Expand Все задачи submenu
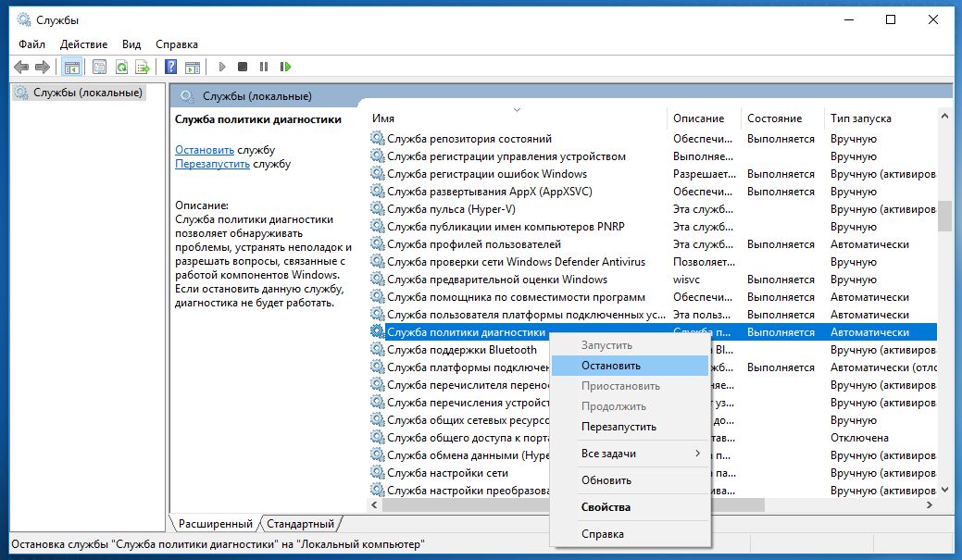The height and width of the screenshot is (560, 962). [631, 454]
